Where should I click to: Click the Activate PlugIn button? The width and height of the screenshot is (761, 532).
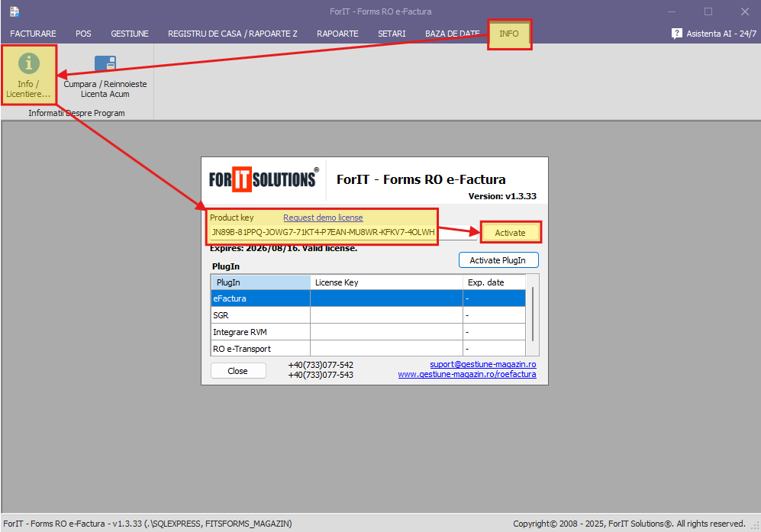click(x=498, y=260)
